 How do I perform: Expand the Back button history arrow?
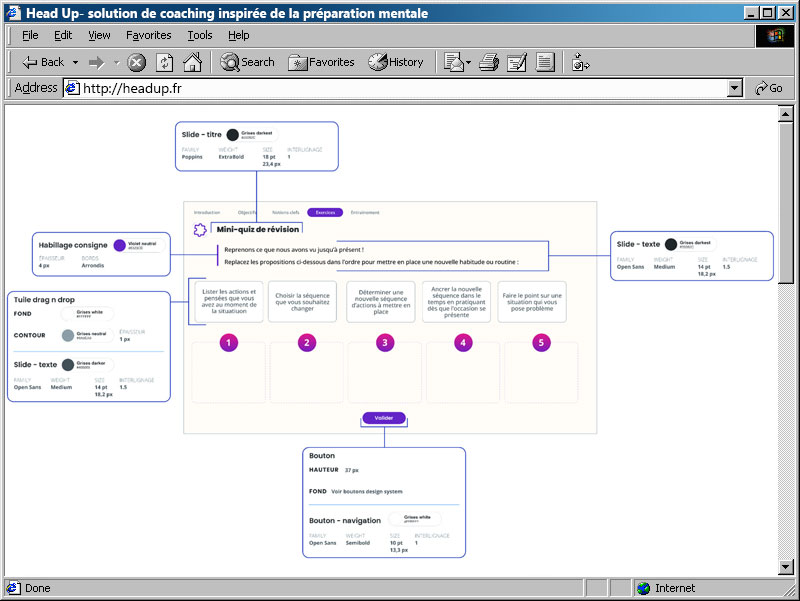pyautogui.click(x=75, y=62)
